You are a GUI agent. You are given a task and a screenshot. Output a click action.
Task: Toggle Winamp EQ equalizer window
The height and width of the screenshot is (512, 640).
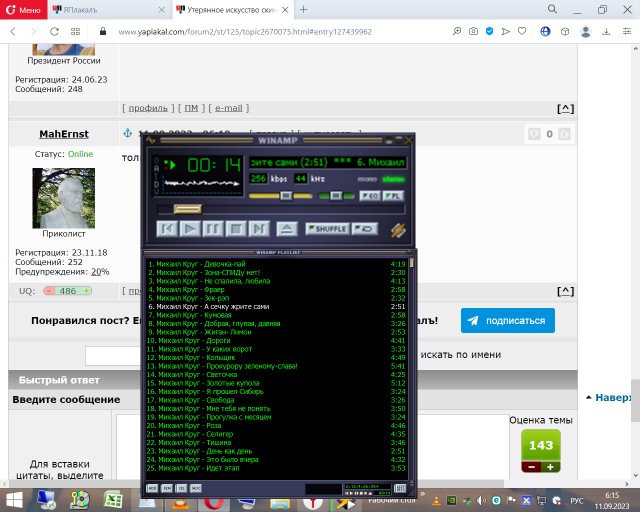pos(370,196)
